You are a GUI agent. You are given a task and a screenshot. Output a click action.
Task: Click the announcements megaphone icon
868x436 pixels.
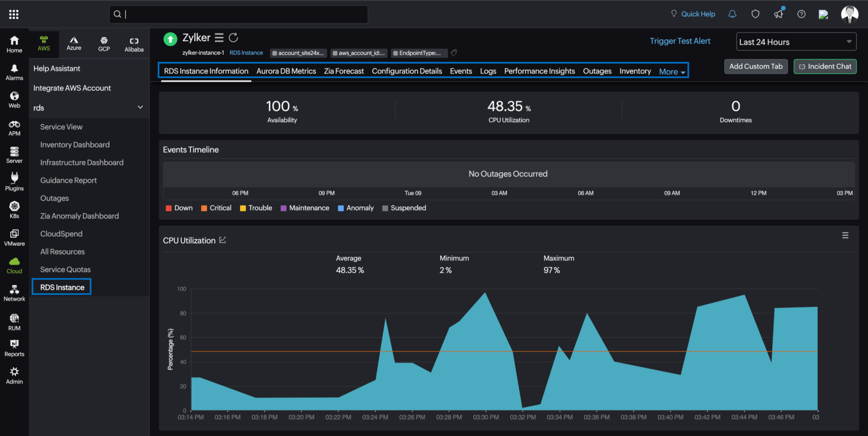click(778, 14)
